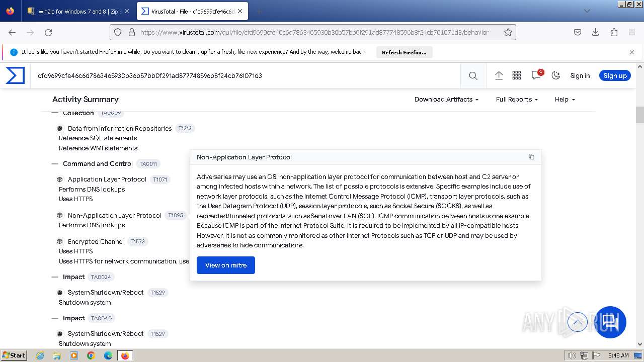Viewport: 644px width, 362px height.
Task: Open the notifications comment icon
Action: (536, 75)
